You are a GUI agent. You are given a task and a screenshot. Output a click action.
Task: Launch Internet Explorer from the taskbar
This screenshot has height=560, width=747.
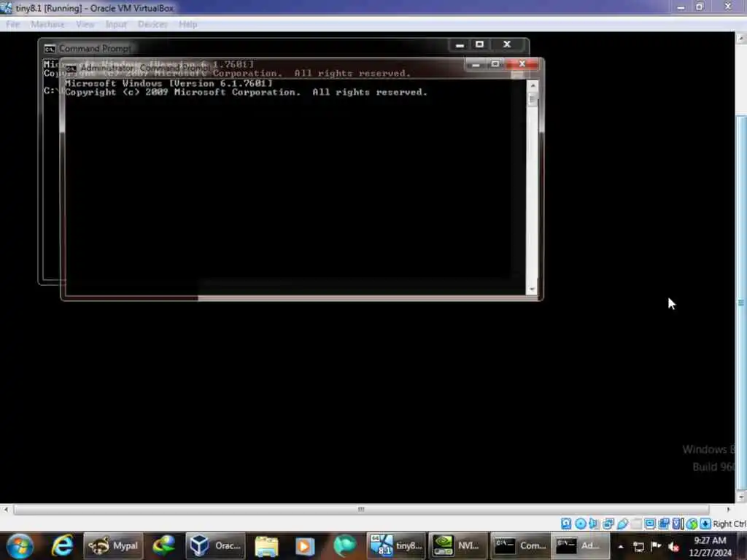(63, 545)
